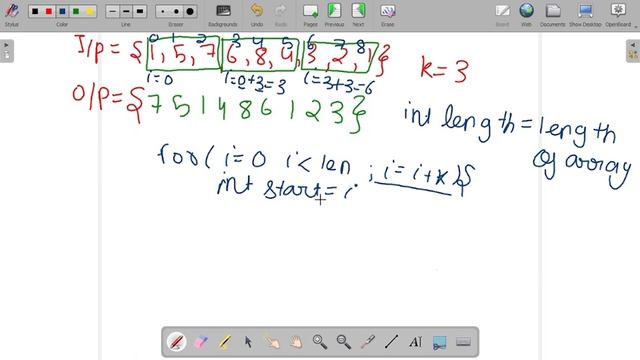Select the black pen color
This screenshot has height=360, width=640.
point(35,11)
